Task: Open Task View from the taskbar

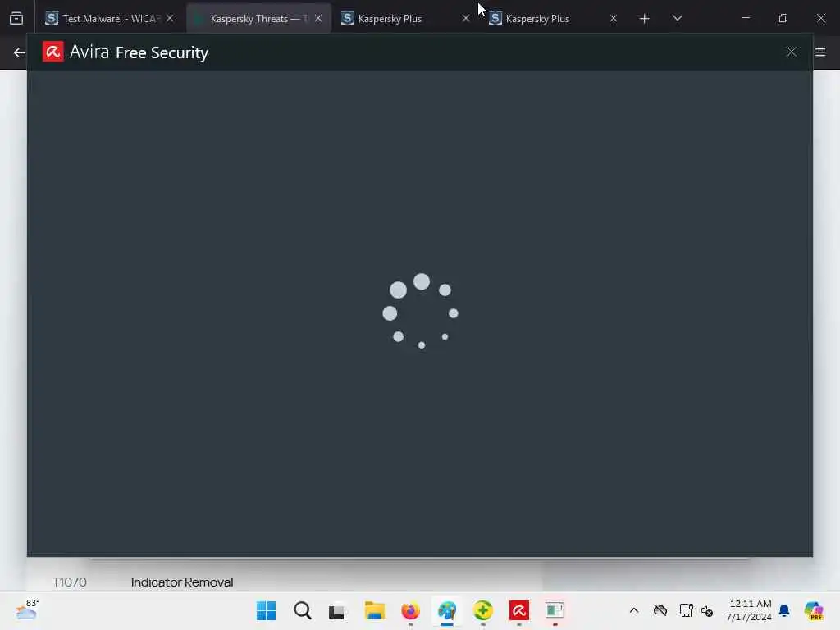Action: point(337,610)
